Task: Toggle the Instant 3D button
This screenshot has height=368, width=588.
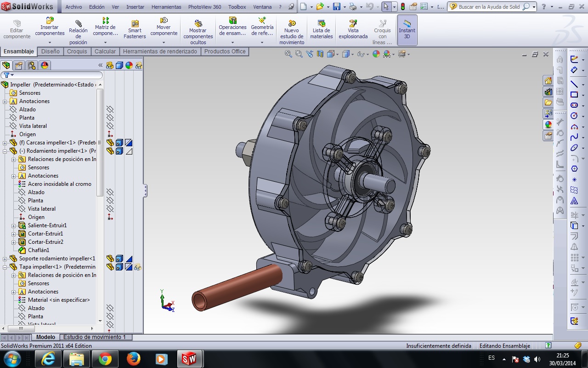Action: [407, 29]
